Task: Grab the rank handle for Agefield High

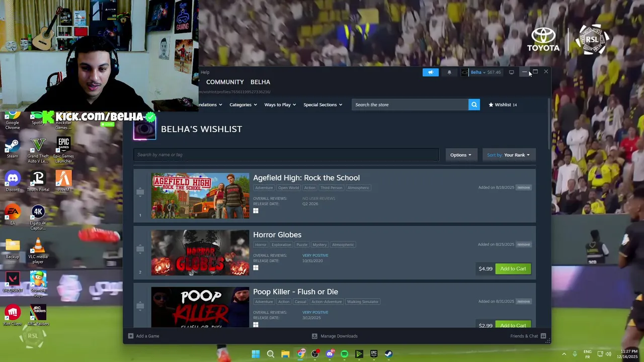Action: pyautogui.click(x=140, y=192)
